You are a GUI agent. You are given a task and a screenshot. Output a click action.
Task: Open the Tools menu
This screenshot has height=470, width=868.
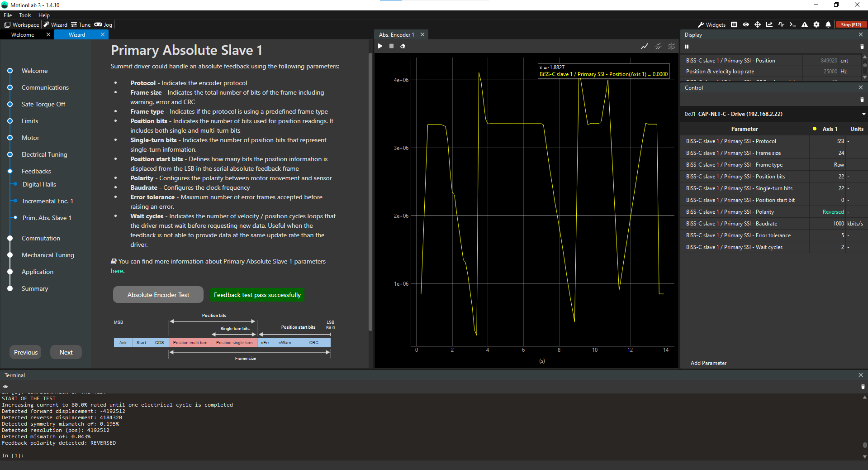pos(25,15)
